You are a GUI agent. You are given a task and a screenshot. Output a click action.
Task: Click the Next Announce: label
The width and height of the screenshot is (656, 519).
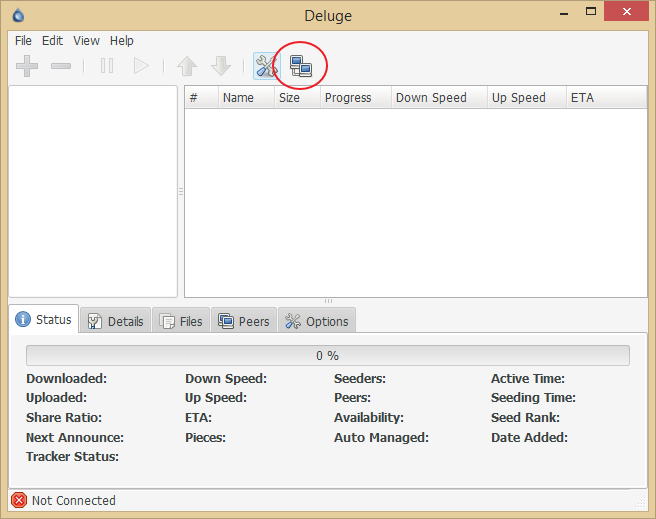(x=75, y=437)
